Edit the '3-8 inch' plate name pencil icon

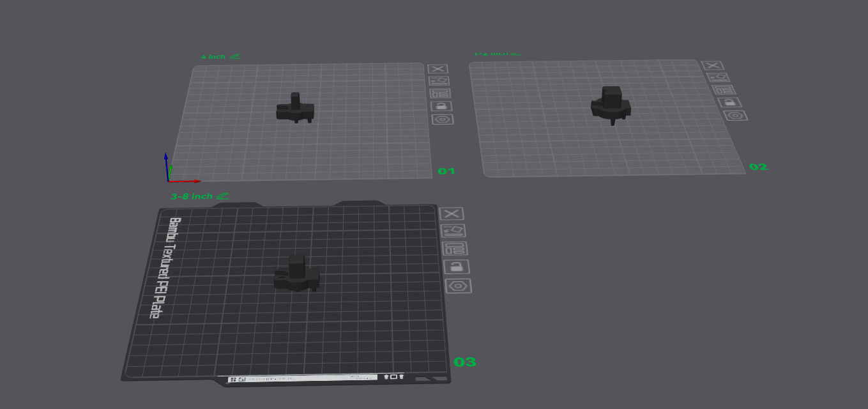pos(222,196)
